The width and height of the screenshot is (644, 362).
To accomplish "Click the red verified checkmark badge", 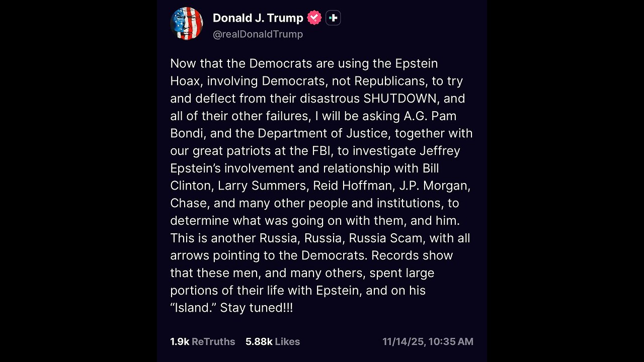I will click(314, 18).
